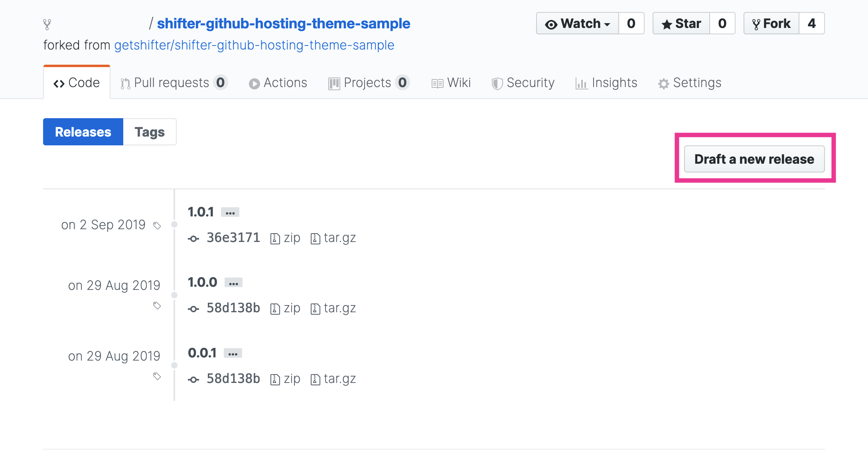Click the zip file icon for 0.0.1
Viewport: 868px width, 458px height.
pos(275,380)
